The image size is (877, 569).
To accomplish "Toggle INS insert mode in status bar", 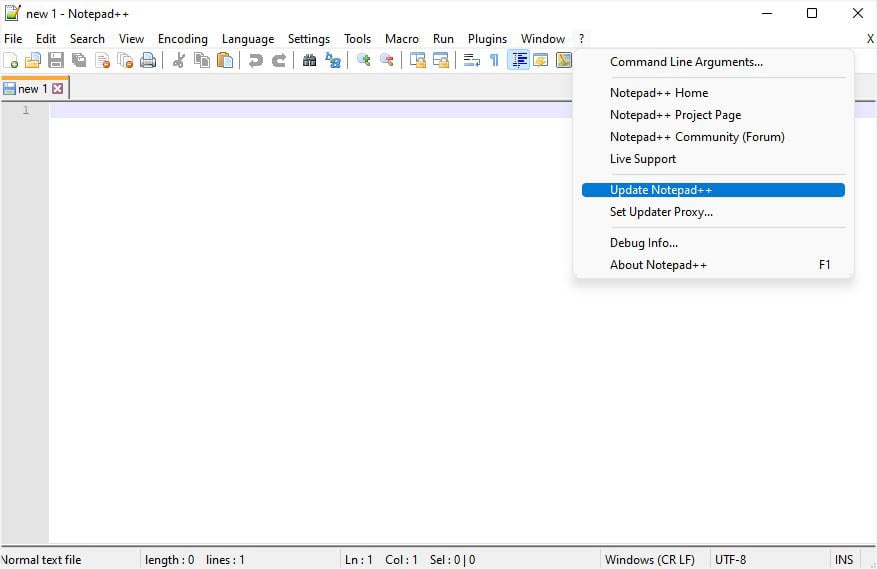I will 844,559.
